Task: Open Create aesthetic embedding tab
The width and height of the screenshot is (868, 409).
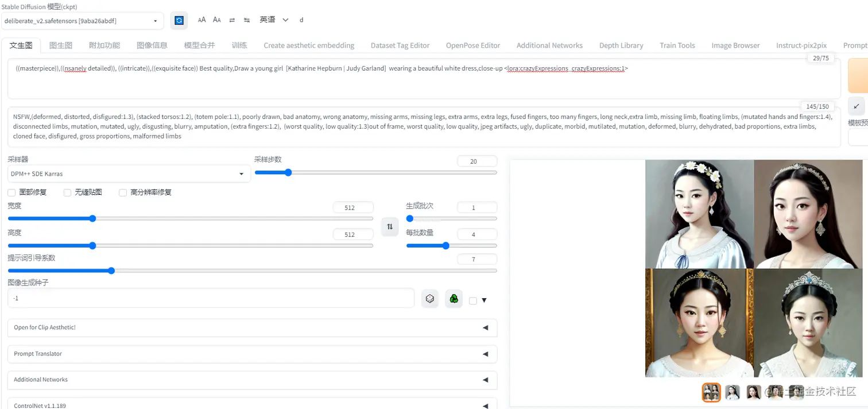Action: 309,45
